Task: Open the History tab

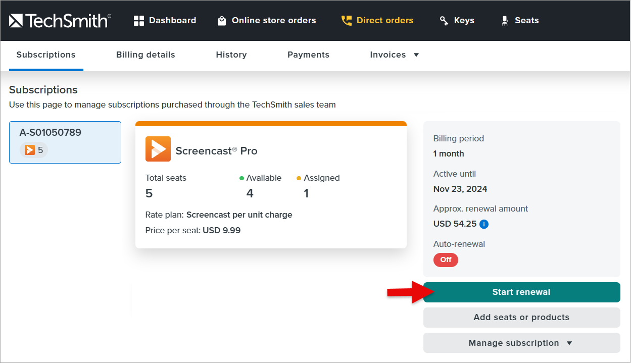Action: 231,55
